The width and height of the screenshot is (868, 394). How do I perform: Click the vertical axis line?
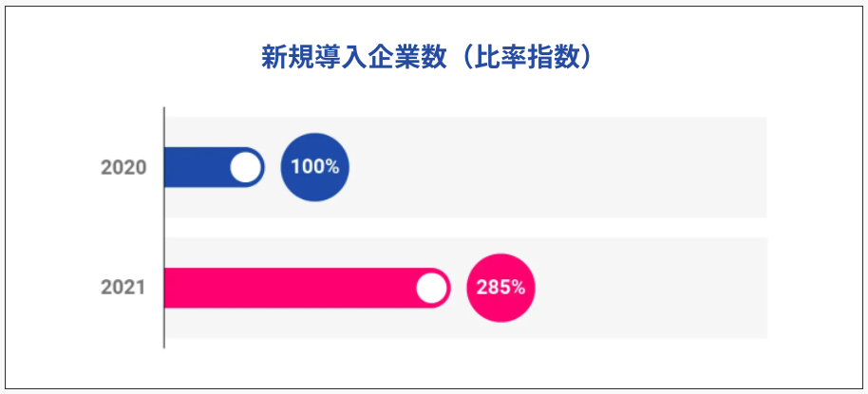pyautogui.click(x=164, y=228)
